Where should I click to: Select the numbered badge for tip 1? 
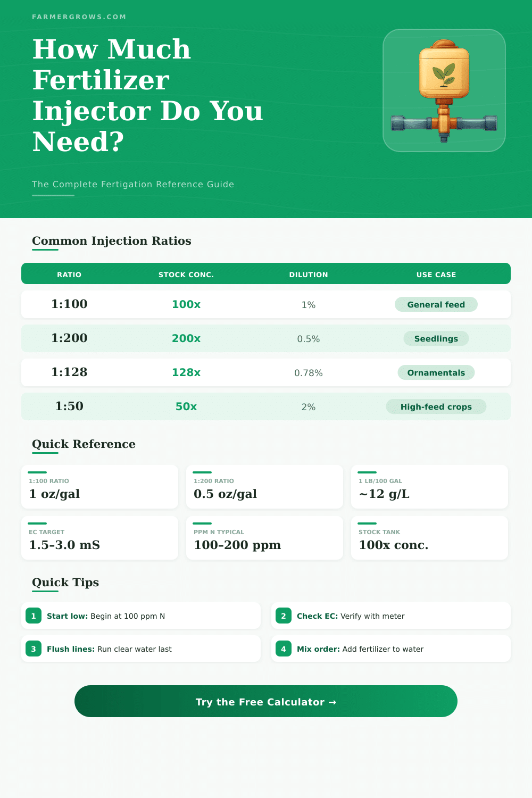pyautogui.click(x=34, y=616)
